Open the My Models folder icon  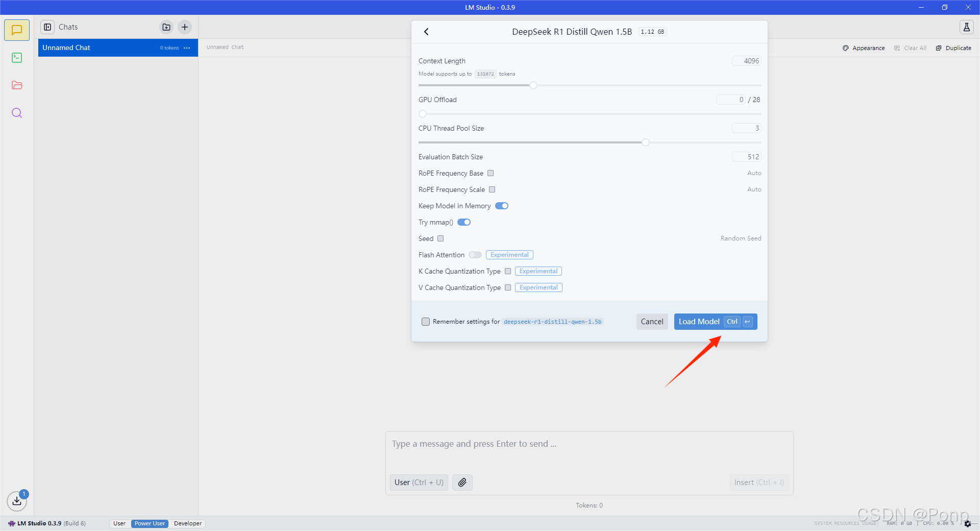[17, 85]
